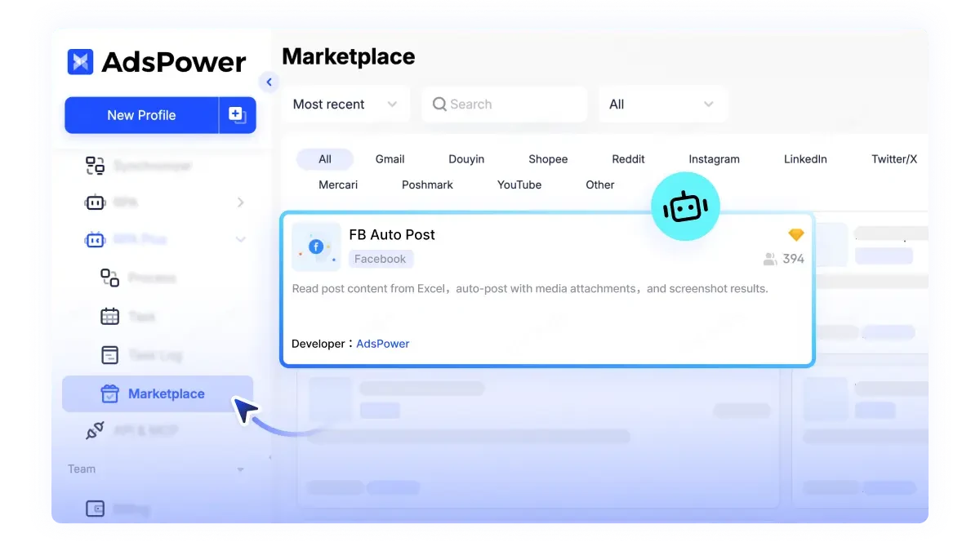The width and height of the screenshot is (980, 551).
Task: Click the Marketplace page heading
Action: click(x=349, y=56)
